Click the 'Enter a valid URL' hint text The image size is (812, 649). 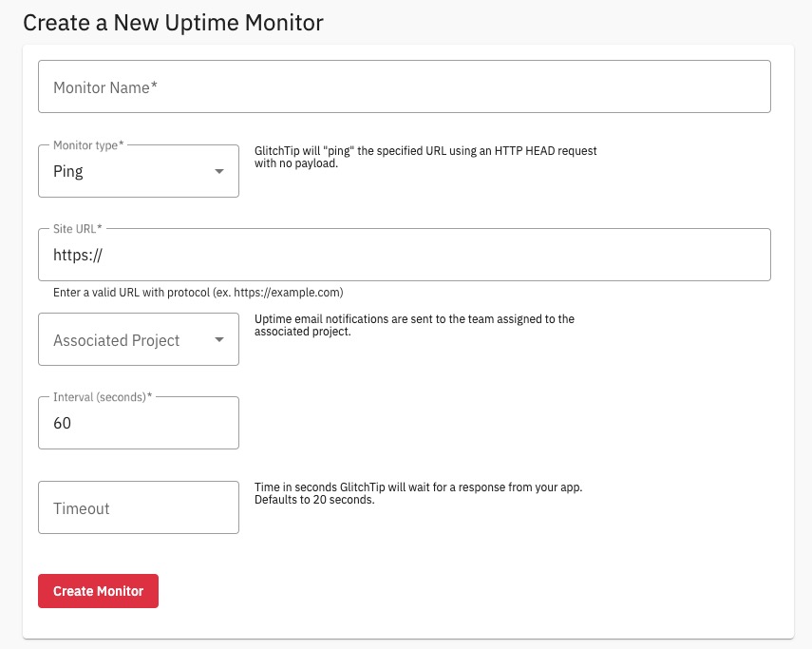pos(191,292)
